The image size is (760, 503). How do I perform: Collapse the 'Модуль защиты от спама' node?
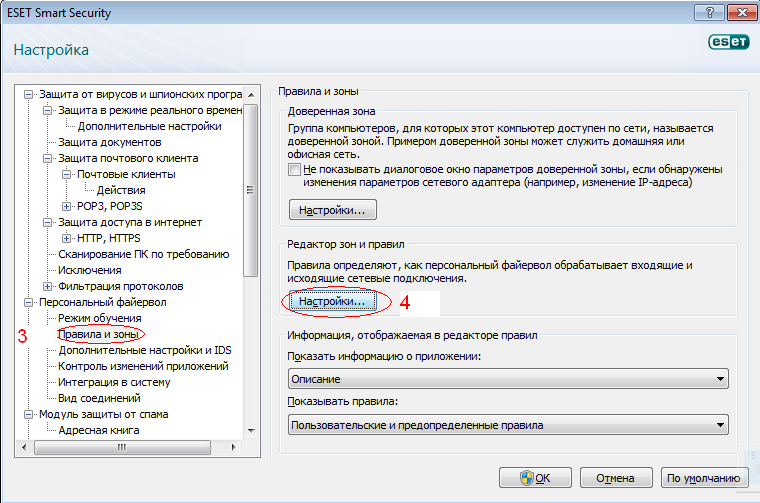29,414
